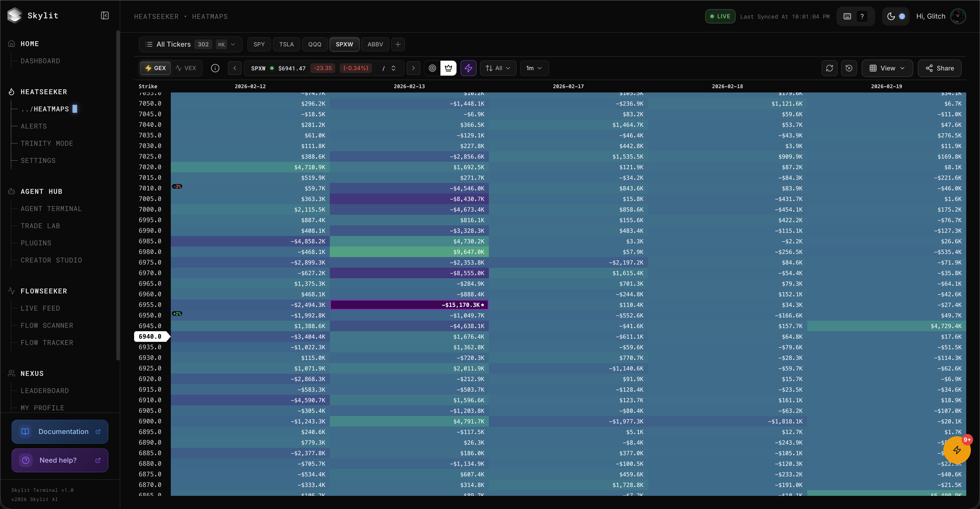Screen dimensions: 980x509
Task: Open the View layout dropdown
Action: [x=887, y=68]
